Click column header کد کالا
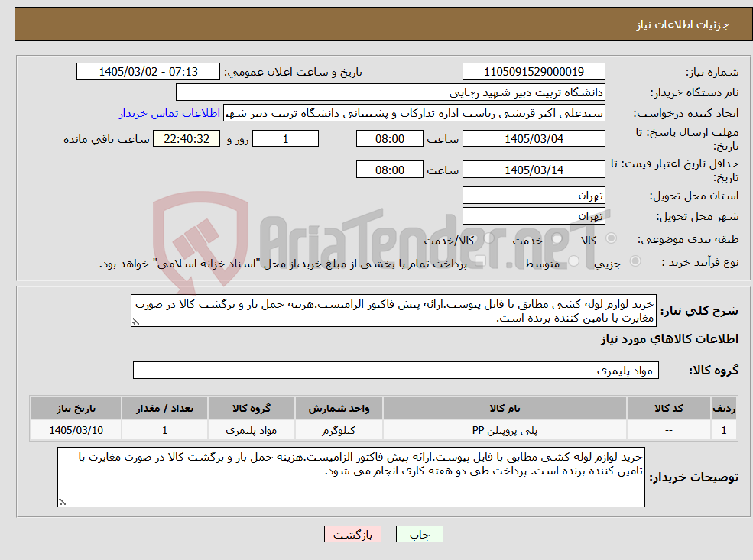 pos(668,409)
